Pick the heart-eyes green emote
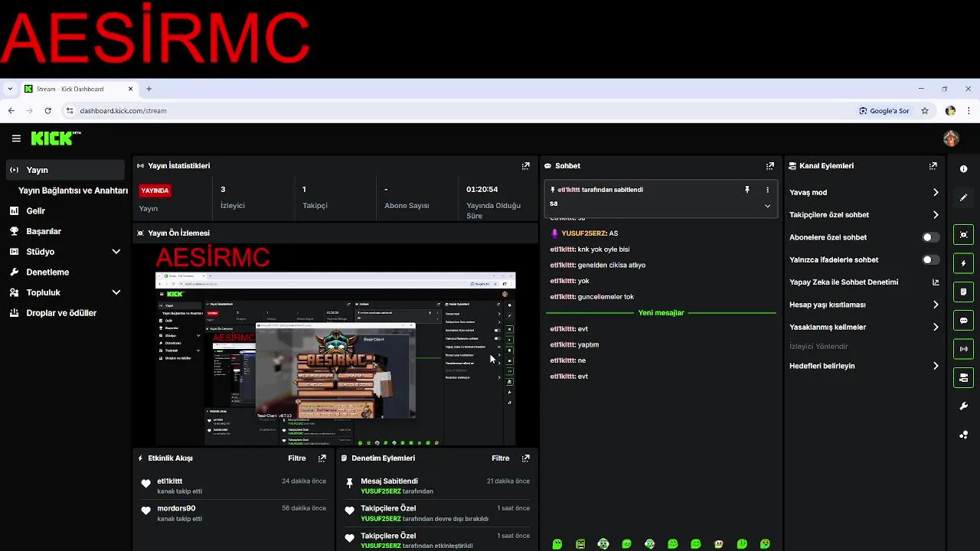 pos(765,544)
